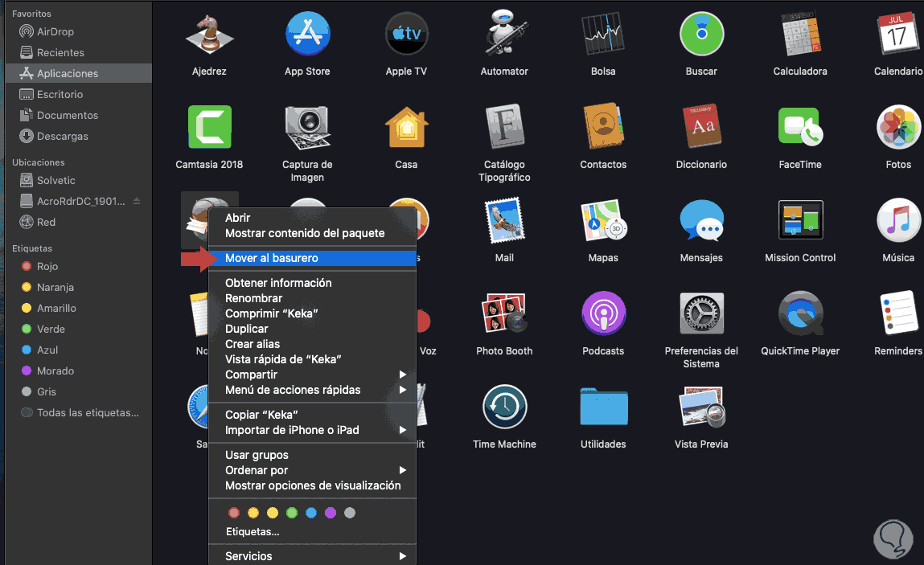Viewport: 924px width, 565px height.
Task: Open the Apple TV app icon
Action: (x=406, y=34)
